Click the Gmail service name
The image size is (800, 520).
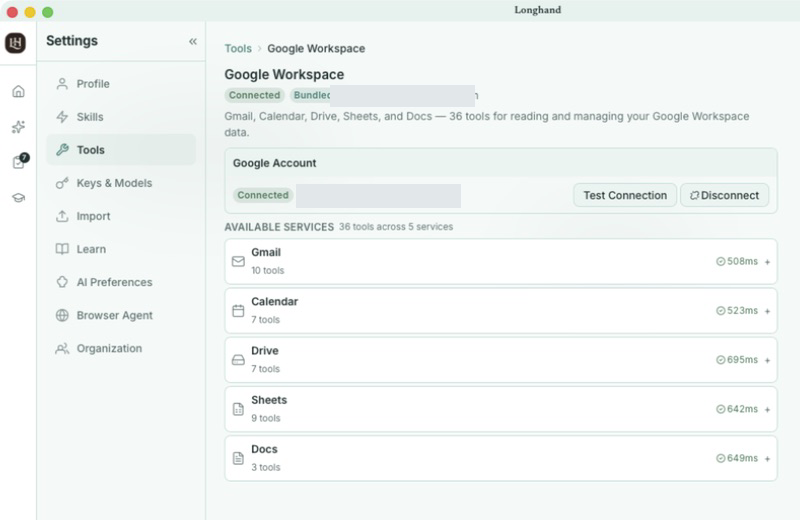[266, 252]
